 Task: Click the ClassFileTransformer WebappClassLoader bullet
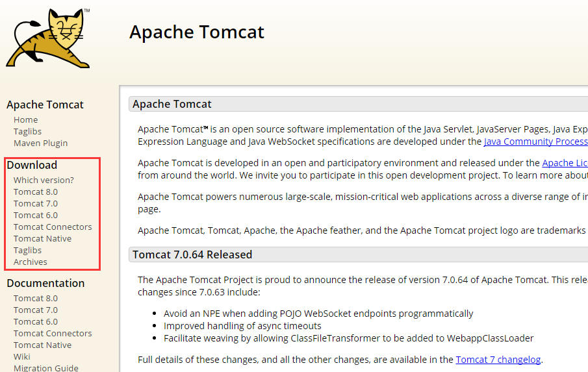point(348,338)
